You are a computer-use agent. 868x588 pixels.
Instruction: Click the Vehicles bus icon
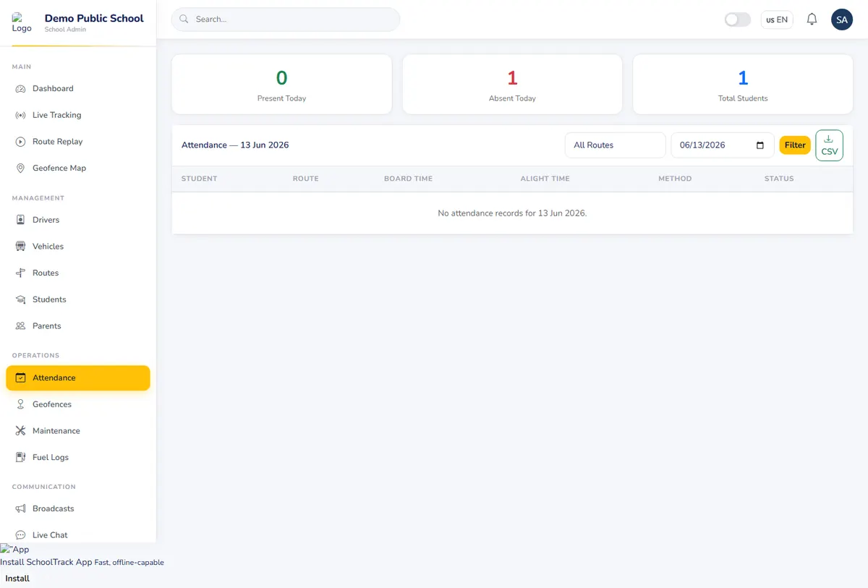point(20,247)
